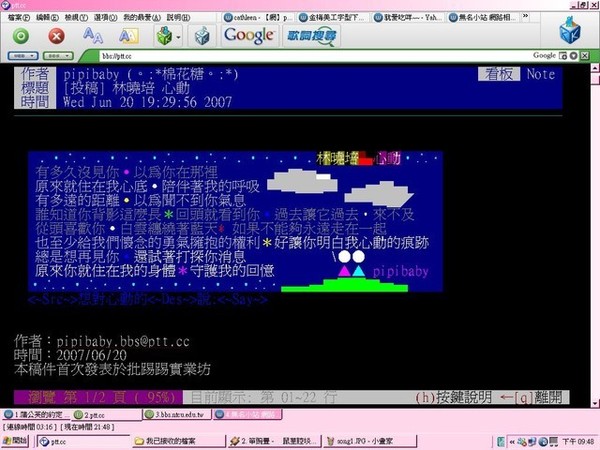The height and width of the screenshot is (450, 600).
Task: Open the 檔案 (File) menu
Action: (x=19, y=17)
